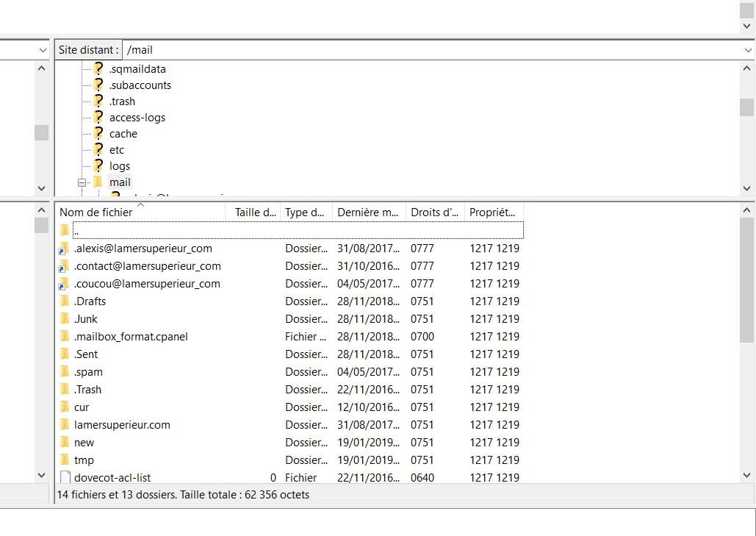This screenshot has width=756, height=536.
Task: Click the icon of .mailbox_format.cpanel
Action: (65, 336)
